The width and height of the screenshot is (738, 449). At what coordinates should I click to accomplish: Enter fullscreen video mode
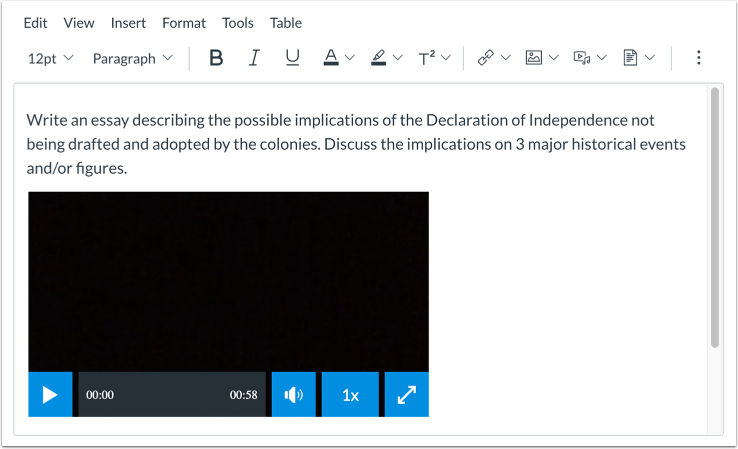pos(407,394)
